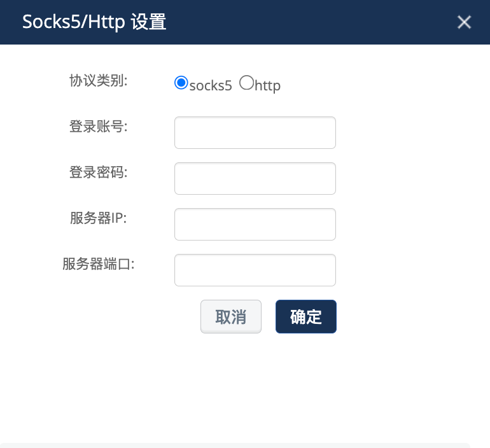
Task: Click into the 服务器IP text box
Action: tap(255, 224)
